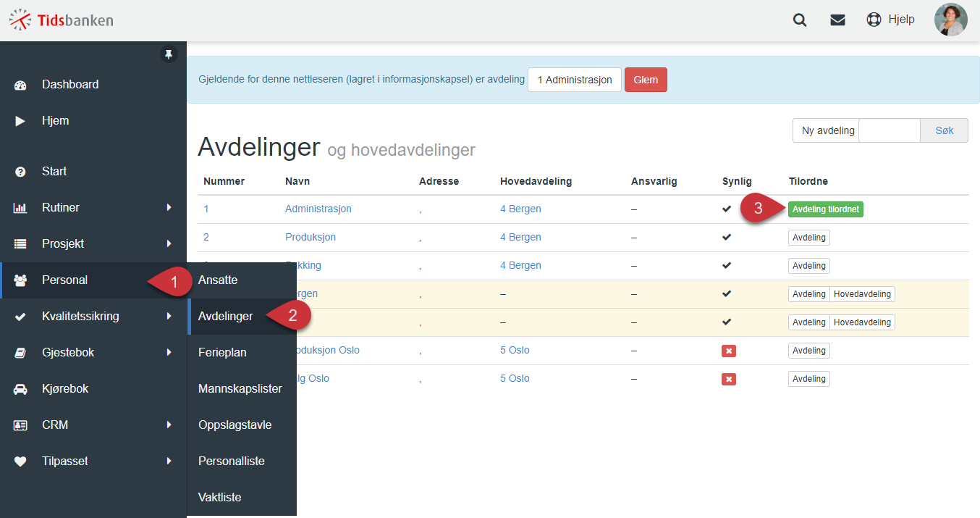
Task: Assign Avdeling for Produksjon row
Action: [x=809, y=238]
